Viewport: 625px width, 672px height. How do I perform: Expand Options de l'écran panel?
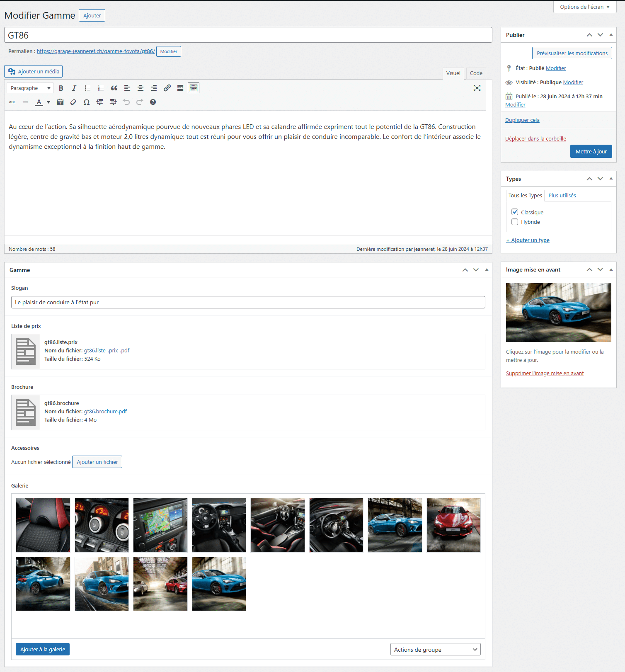click(585, 7)
